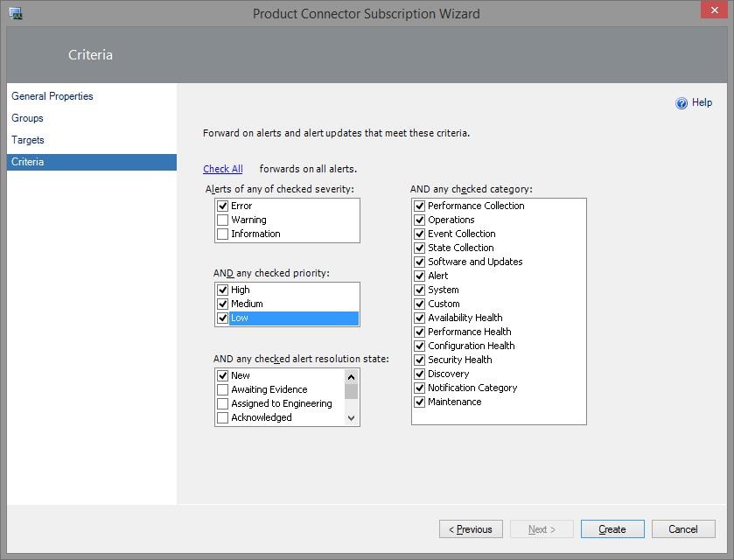734x560 pixels.
Task: Enable the Warning severity checkbox
Action: pyautogui.click(x=222, y=220)
